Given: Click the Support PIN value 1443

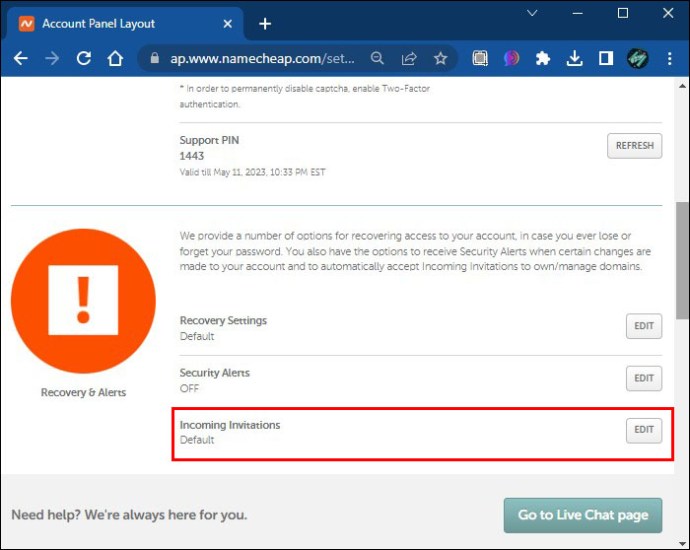Looking at the screenshot, I should tap(192, 156).
